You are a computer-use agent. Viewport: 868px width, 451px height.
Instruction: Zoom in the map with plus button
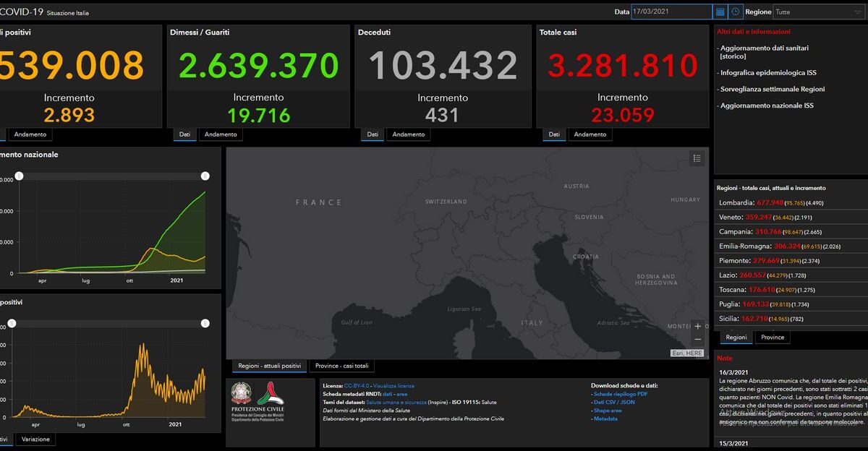697,326
